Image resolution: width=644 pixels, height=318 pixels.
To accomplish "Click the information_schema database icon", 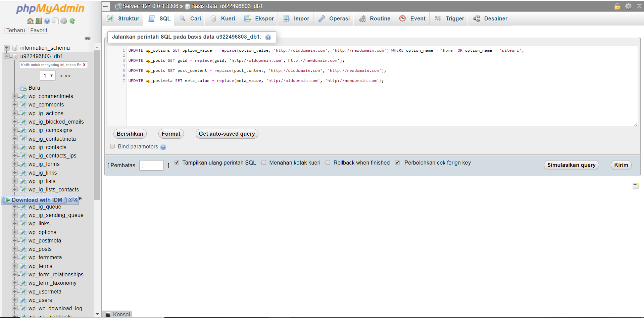I will pyautogui.click(x=15, y=48).
